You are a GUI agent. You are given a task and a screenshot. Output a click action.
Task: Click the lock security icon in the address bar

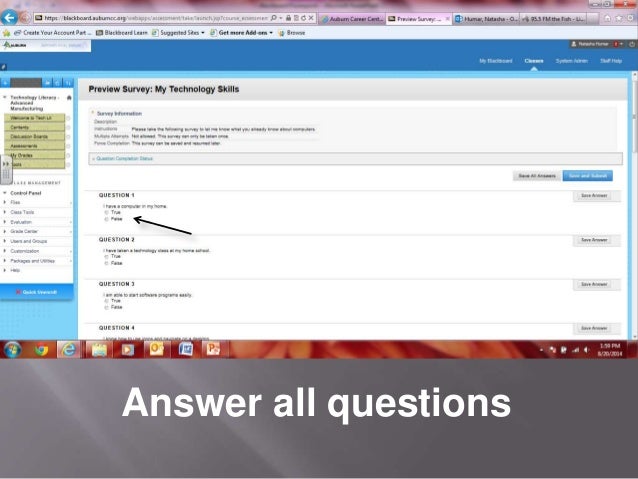288,18
